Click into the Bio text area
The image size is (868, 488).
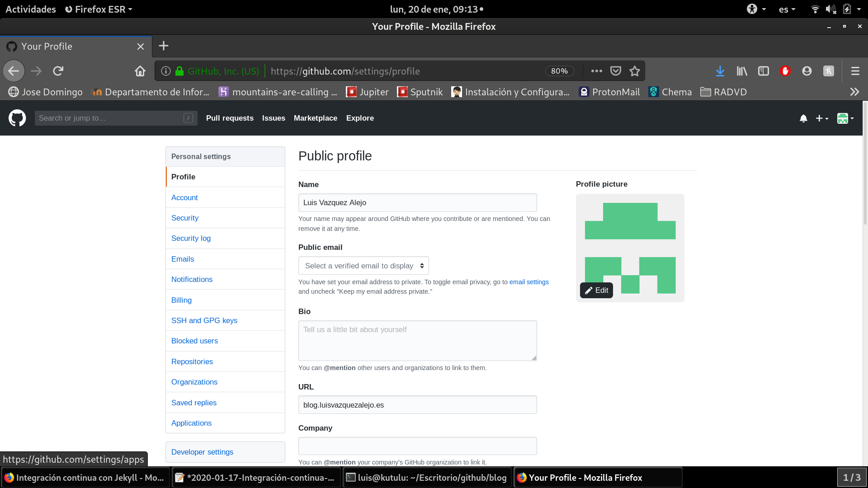[417, 341]
